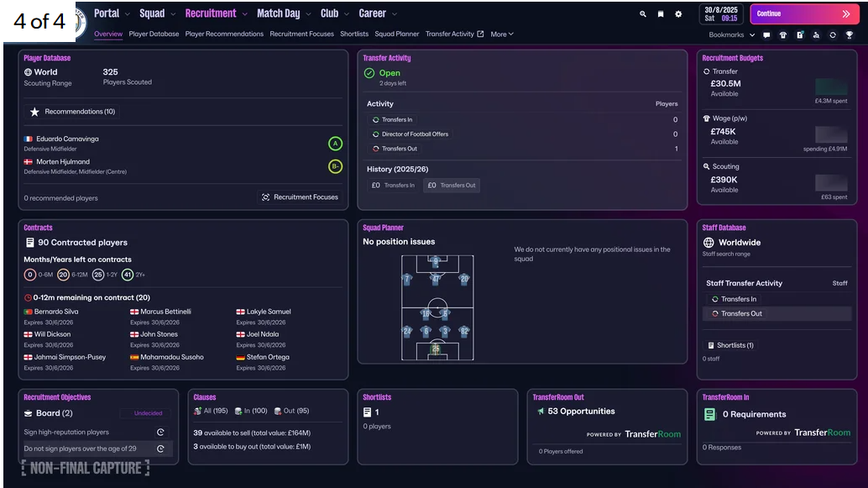Click the Scouting budget spent bar

(831, 183)
